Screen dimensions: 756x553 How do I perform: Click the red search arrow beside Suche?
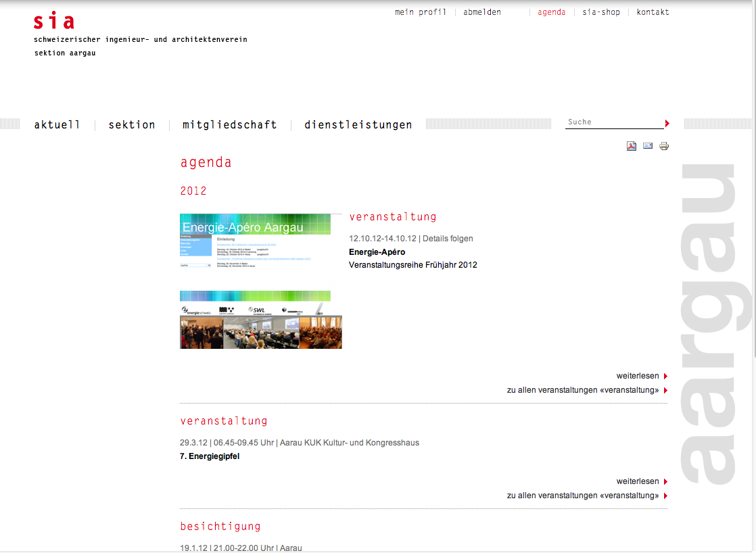pos(667,123)
